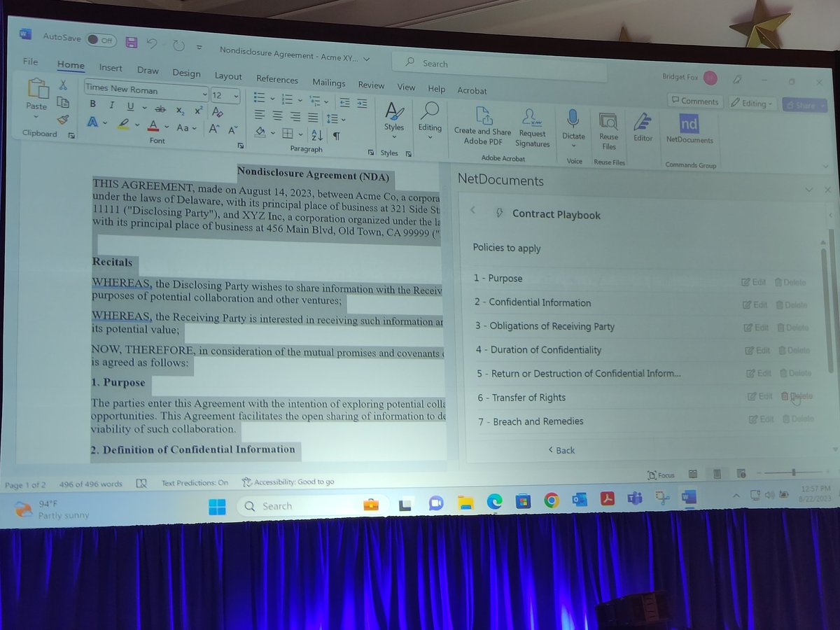Viewport: 840px width, 630px height.
Task: Open the File menu
Action: point(30,62)
